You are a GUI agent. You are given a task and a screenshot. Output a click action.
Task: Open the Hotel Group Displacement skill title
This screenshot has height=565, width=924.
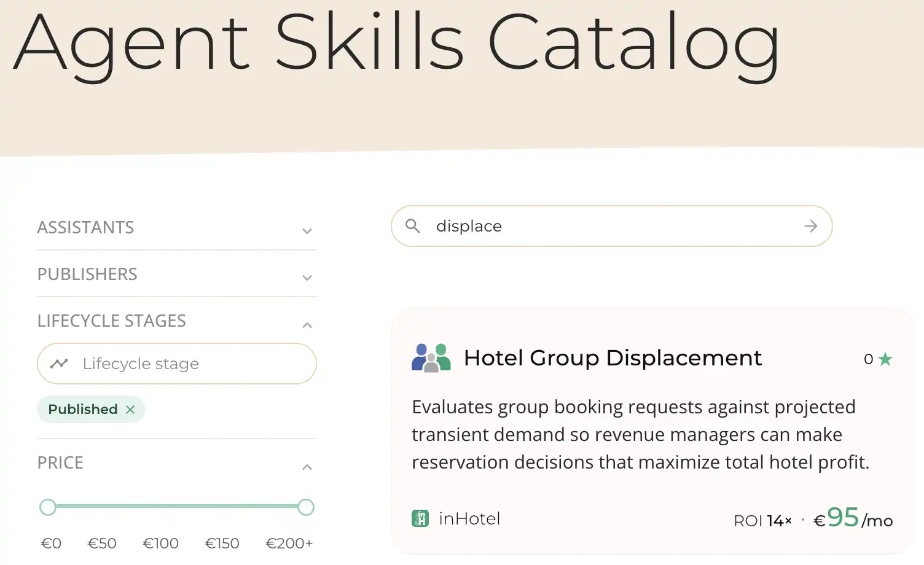coord(613,358)
